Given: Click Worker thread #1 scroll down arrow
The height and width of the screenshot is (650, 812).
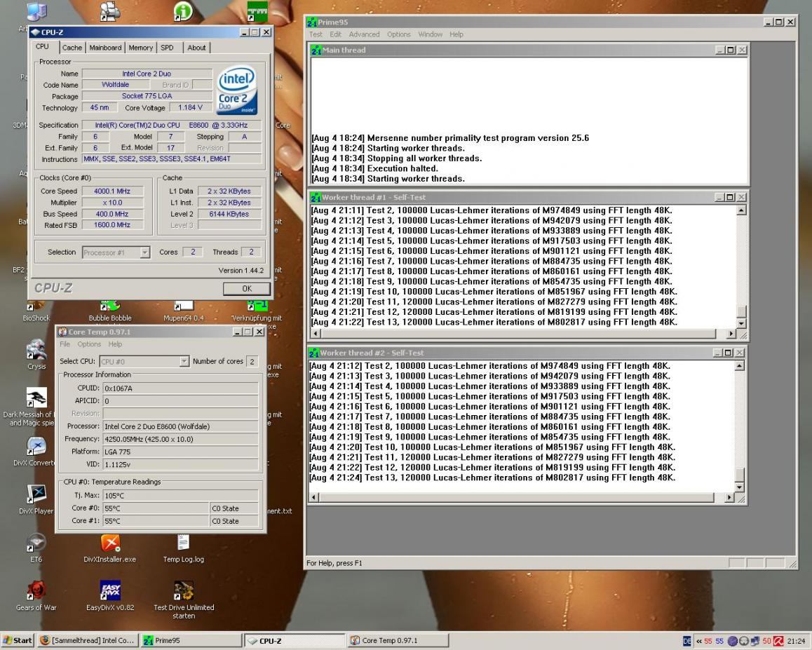Looking at the screenshot, I should 741,323.
